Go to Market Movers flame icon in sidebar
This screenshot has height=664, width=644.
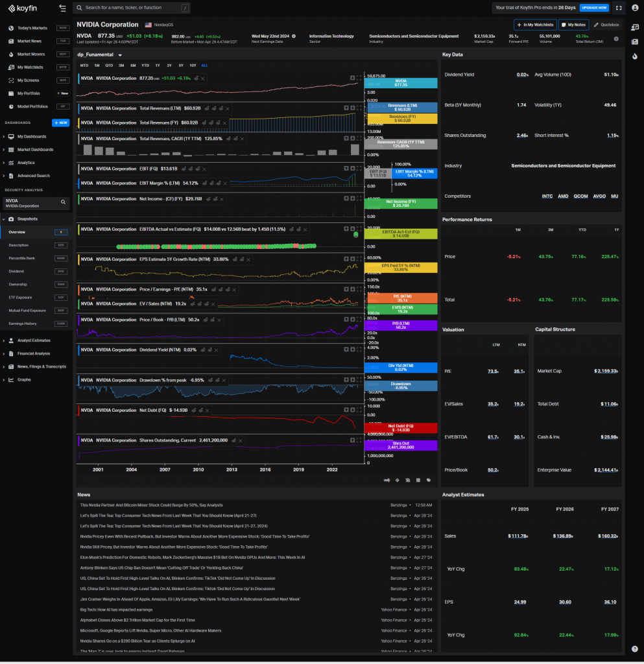[11, 54]
